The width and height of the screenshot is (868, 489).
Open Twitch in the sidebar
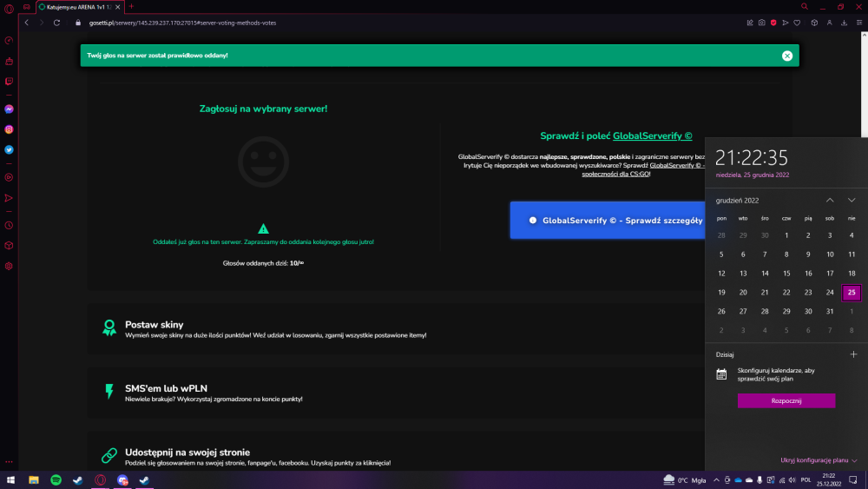pos(9,82)
